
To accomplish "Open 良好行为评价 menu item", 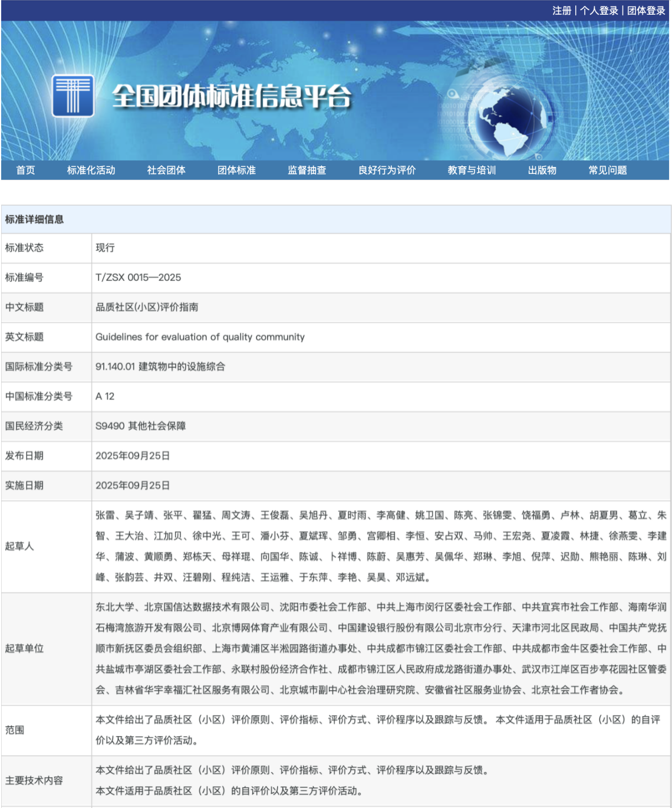I will pos(387,170).
